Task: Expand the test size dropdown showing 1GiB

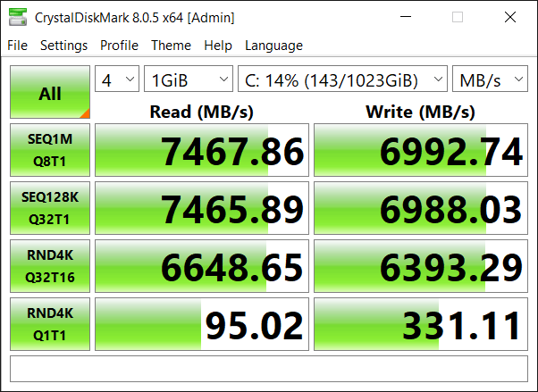Action: (x=189, y=79)
